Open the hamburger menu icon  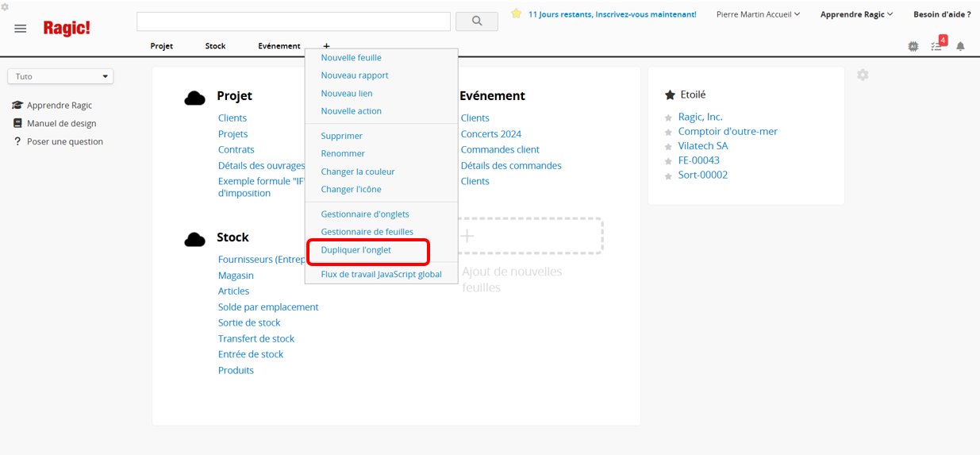click(x=21, y=29)
